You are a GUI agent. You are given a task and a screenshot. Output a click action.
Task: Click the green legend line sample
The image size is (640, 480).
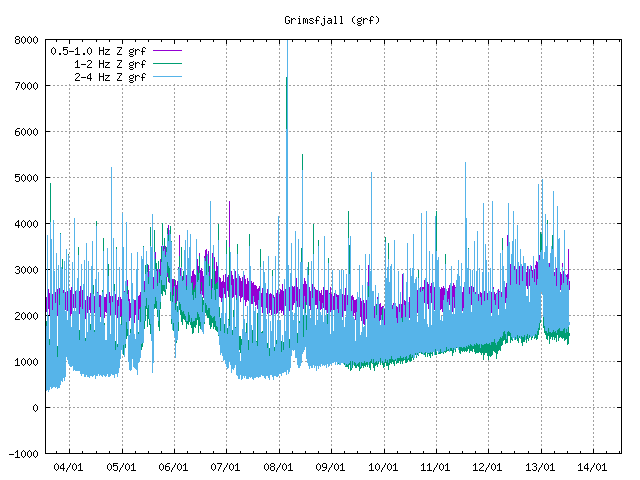pos(167,64)
